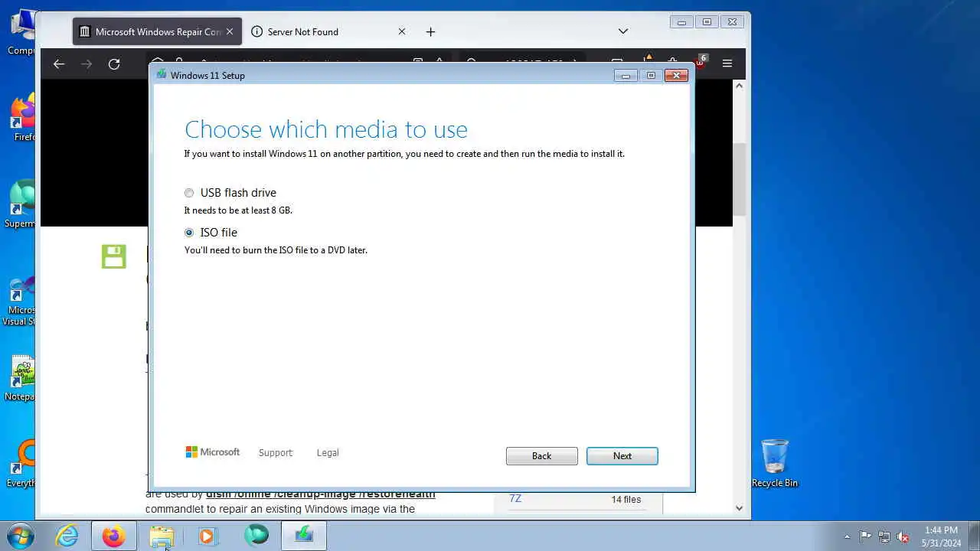
Task: Click the red extension badge icon
Action: 701,61
